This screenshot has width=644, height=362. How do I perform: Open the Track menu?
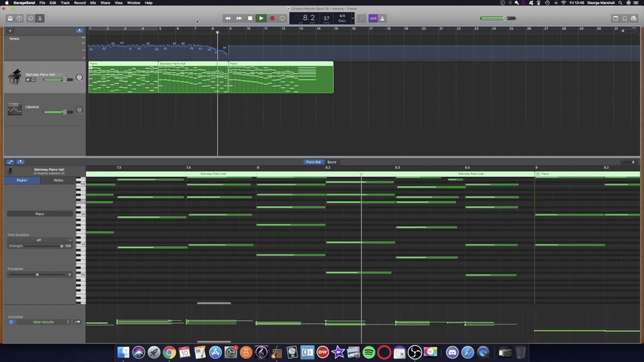65,3
